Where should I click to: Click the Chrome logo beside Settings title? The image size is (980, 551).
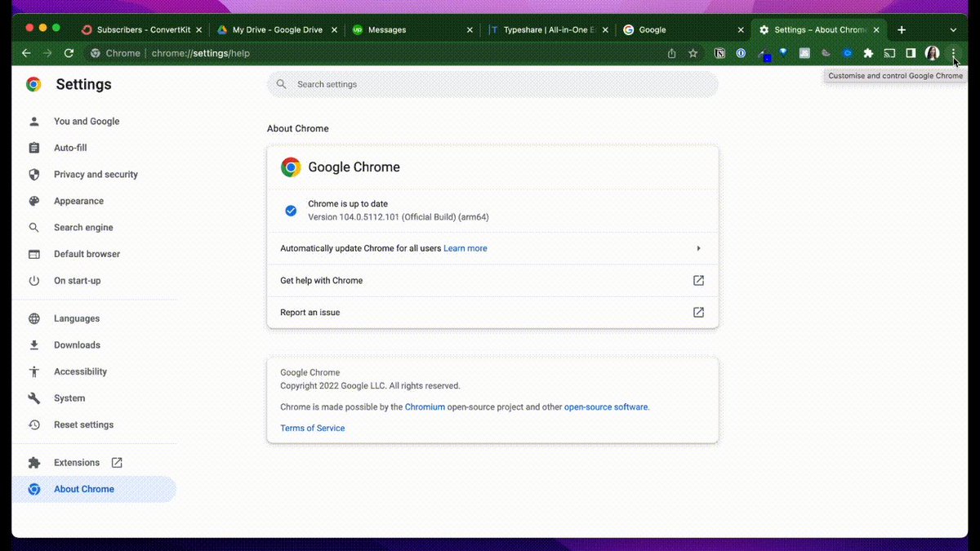[x=33, y=84]
